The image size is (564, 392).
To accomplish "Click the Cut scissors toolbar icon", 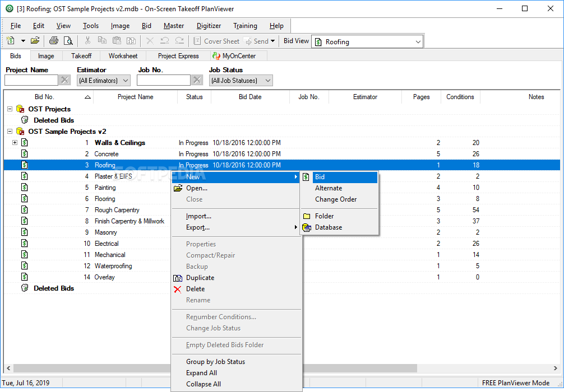I will pyautogui.click(x=87, y=41).
